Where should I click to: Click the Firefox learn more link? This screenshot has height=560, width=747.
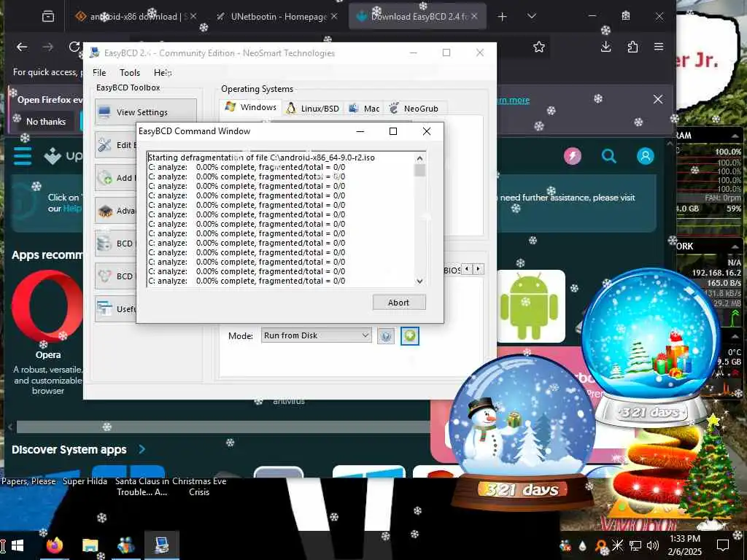[x=513, y=100]
